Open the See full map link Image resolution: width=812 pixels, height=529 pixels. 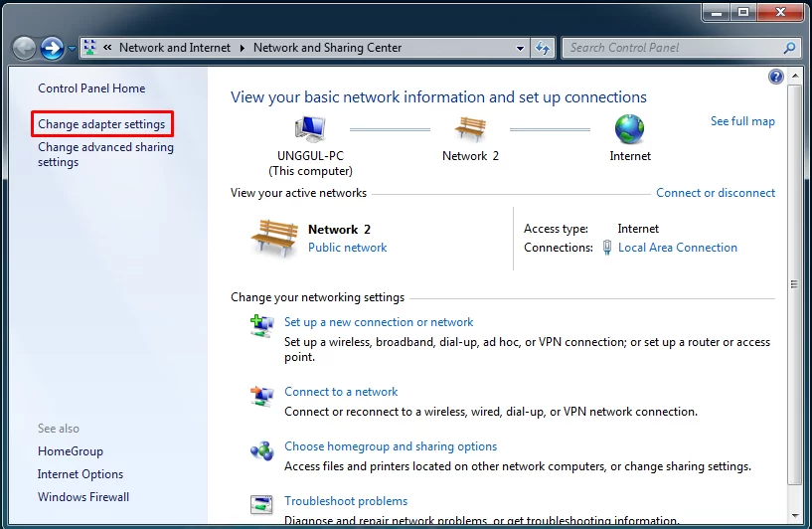tap(742, 121)
